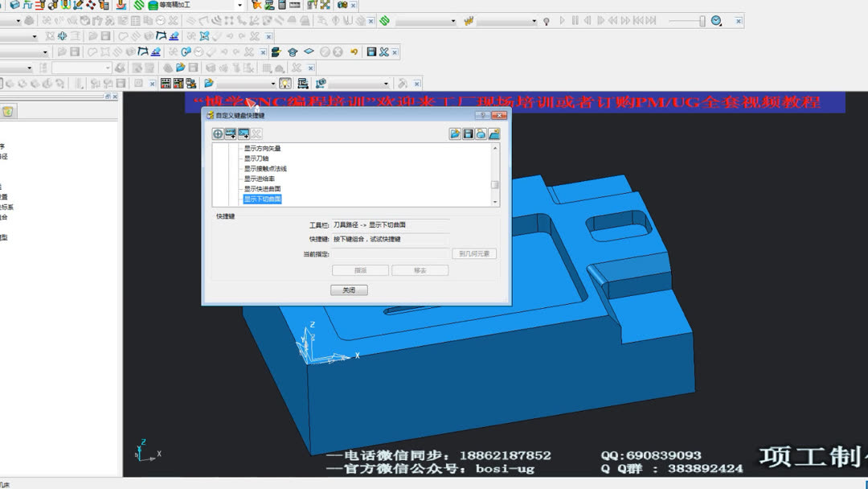This screenshot has width=868, height=489.
Task: Click the calculator icon on the top toolbar
Action: point(282,4)
